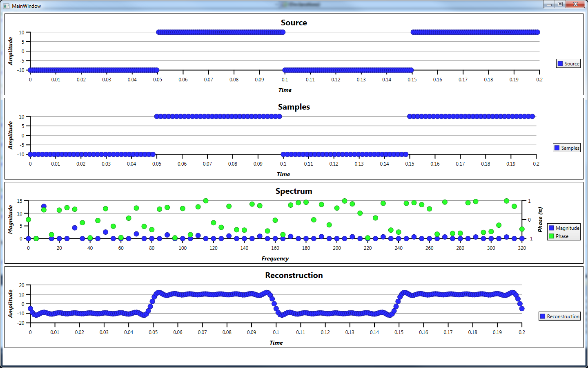Select the Phase legend label text

[x=562, y=236]
